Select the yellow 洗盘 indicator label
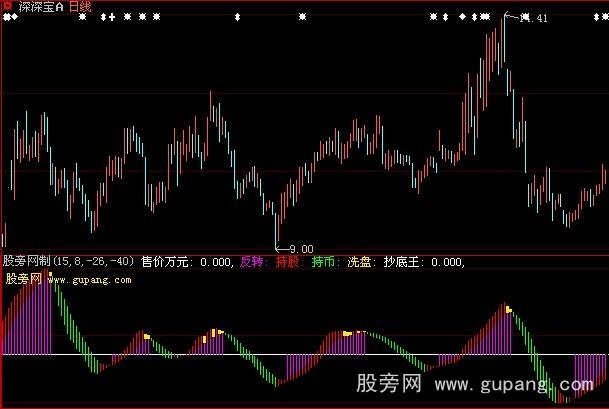 pos(361,262)
